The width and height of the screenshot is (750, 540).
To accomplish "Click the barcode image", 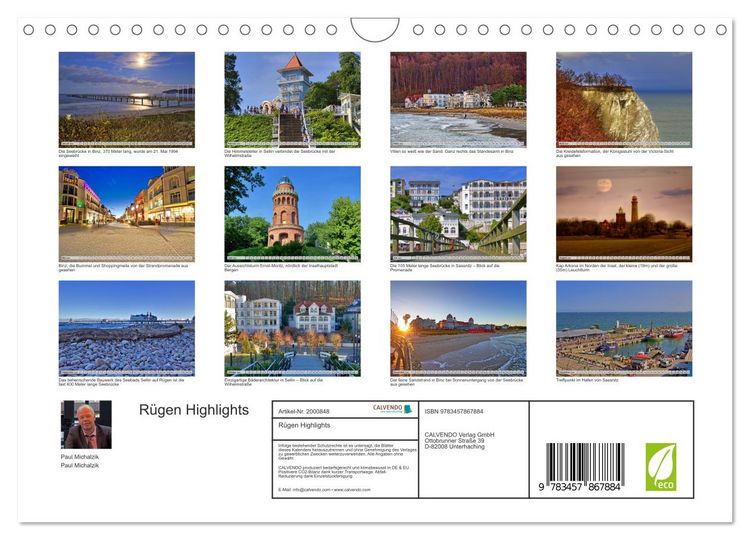I will (x=585, y=462).
